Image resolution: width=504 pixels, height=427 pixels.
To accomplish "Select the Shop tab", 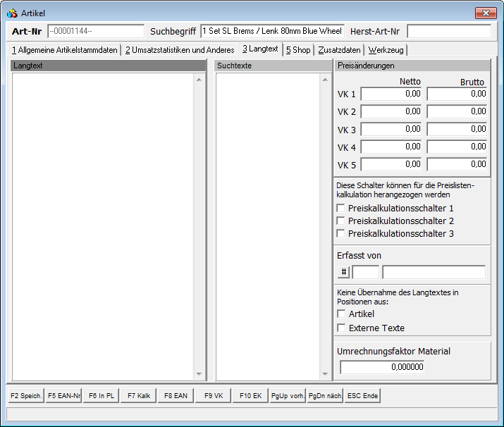I will [x=297, y=50].
